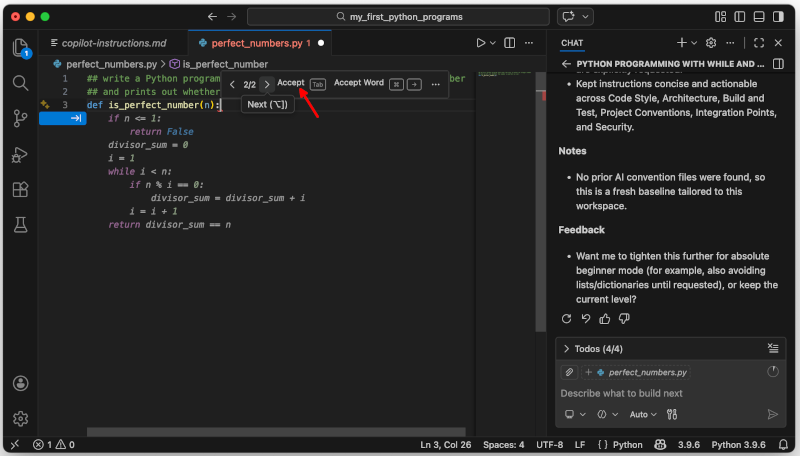The image size is (800, 456).
Task: Retry the chat response
Action: pyautogui.click(x=567, y=318)
